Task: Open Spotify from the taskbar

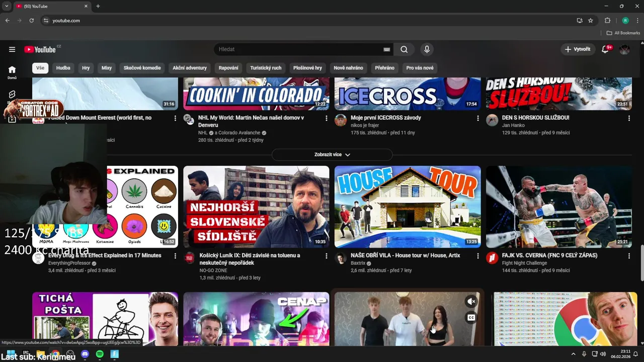Action: [100, 354]
